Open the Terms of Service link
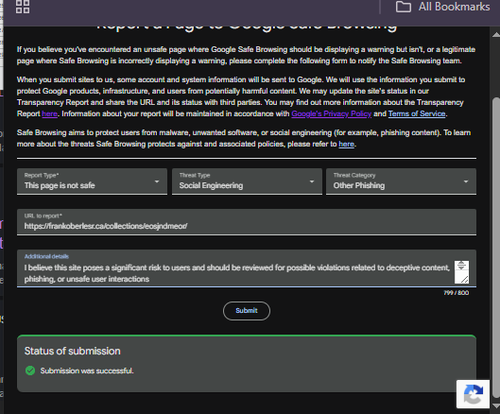This screenshot has height=414, width=500. [x=417, y=114]
